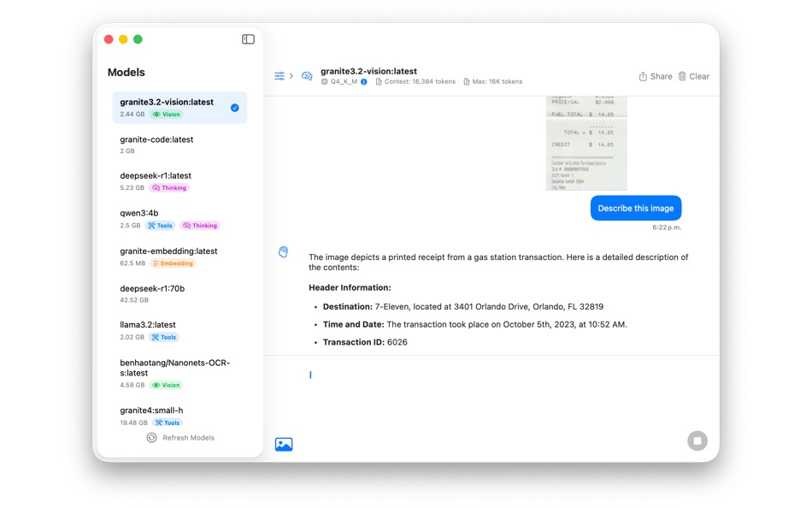812x508 pixels.
Task: Click the Vision badge on granite3.2-vision
Action: pos(166,113)
